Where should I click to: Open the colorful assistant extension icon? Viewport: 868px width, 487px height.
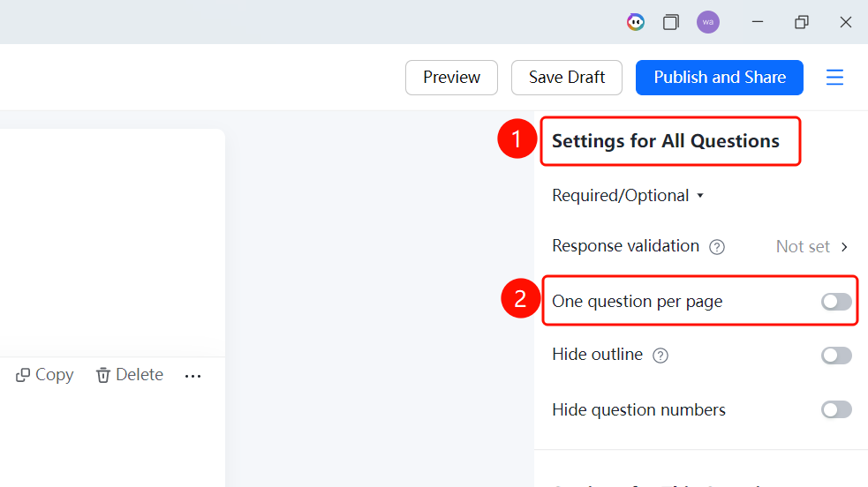pyautogui.click(x=636, y=22)
